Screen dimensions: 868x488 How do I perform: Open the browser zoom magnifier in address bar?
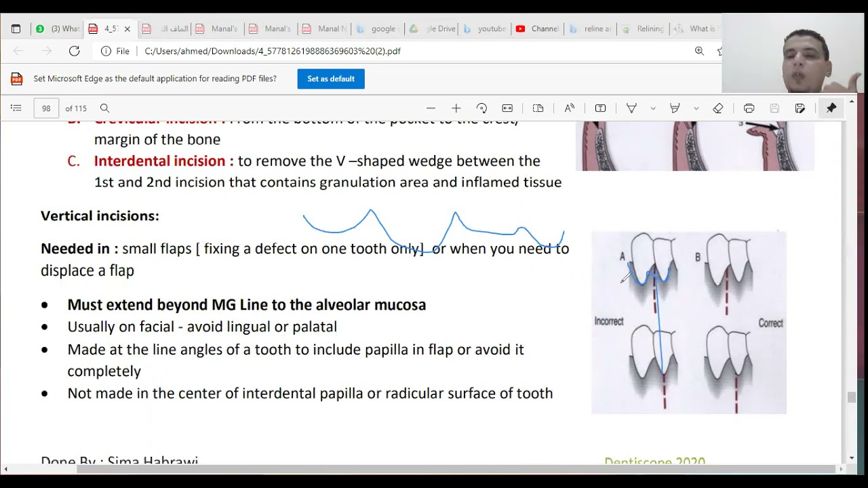click(x=699, y=51)
